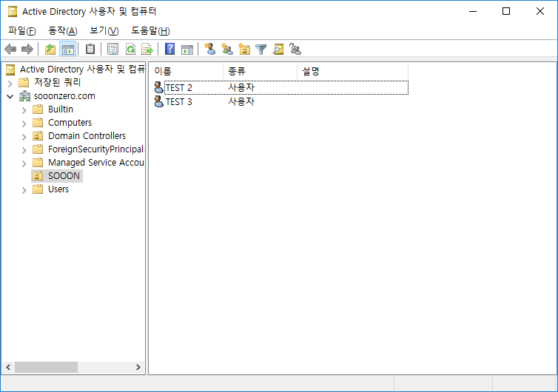
Task: Sort by the 설명 column header
Action: (x=353, y=71)
